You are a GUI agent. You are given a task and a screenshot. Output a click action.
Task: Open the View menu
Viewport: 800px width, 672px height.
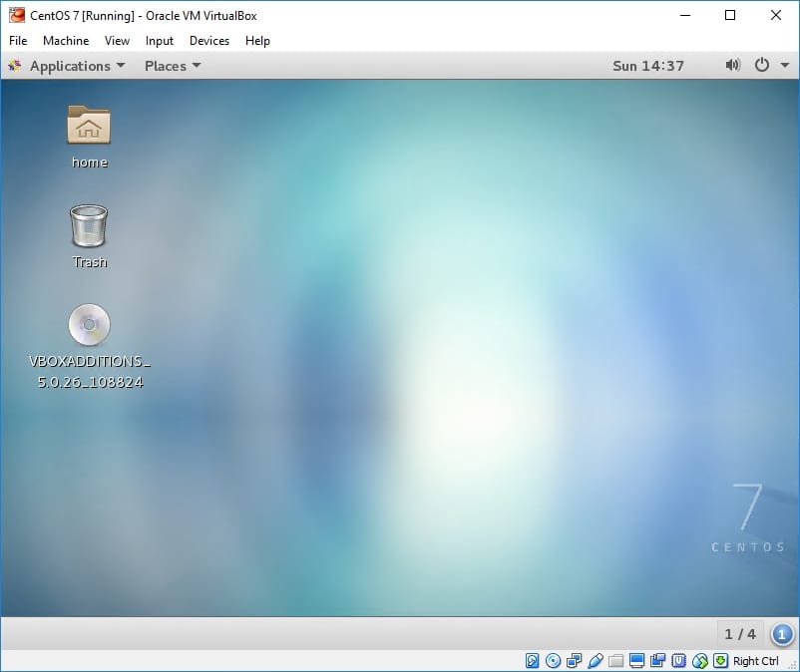tap(117, 41)
